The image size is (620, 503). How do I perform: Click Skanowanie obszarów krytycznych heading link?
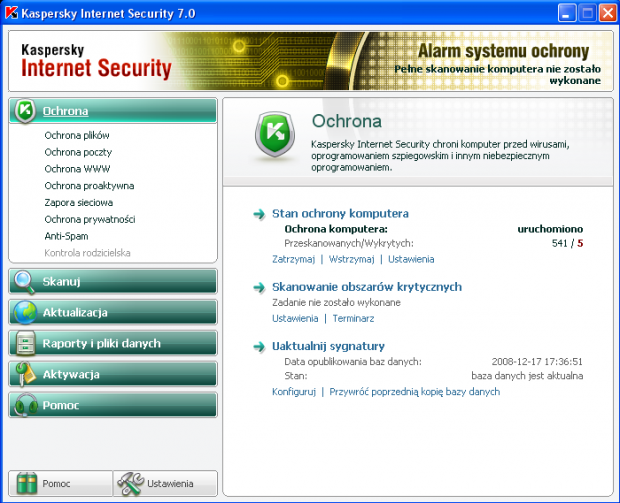pos(367,287)
